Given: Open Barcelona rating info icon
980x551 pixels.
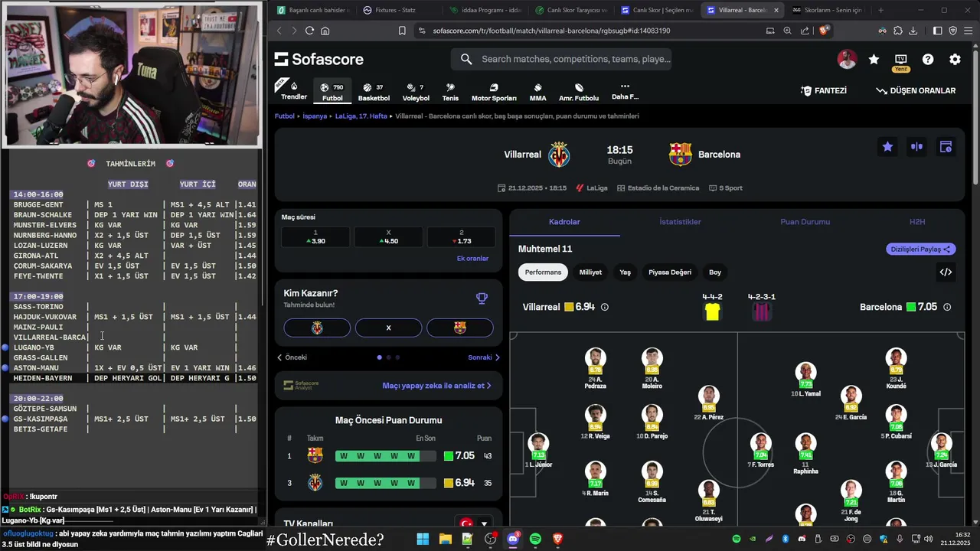Looking at the screenshot, I should click(947, 307).
